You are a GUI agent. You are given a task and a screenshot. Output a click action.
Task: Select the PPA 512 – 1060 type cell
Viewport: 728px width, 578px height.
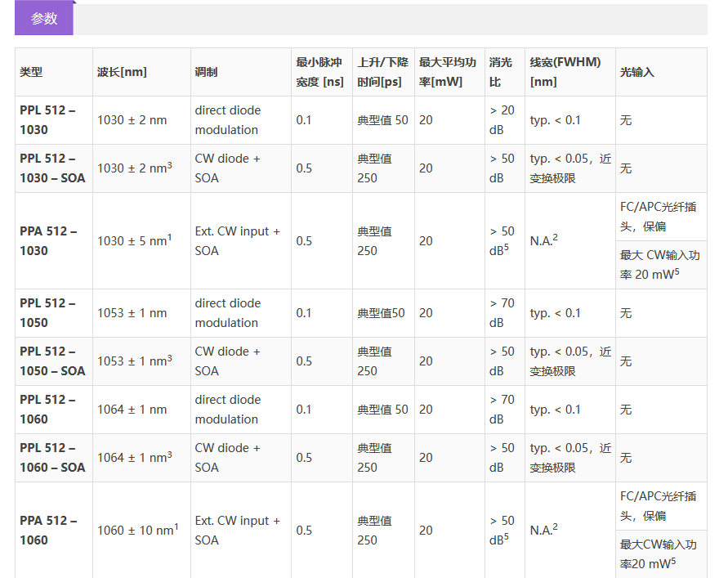pos(48,531)
